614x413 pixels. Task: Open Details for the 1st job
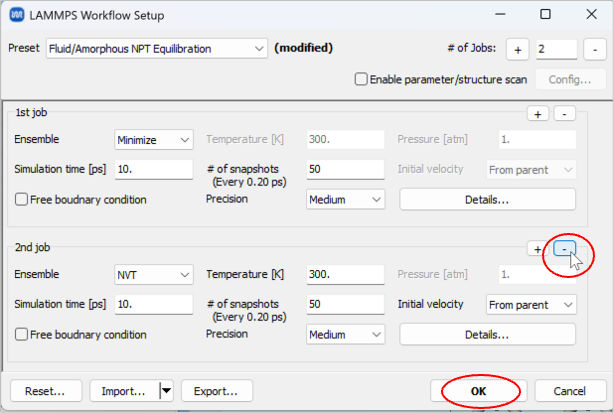pyautogui.click(x=487, y=199)
